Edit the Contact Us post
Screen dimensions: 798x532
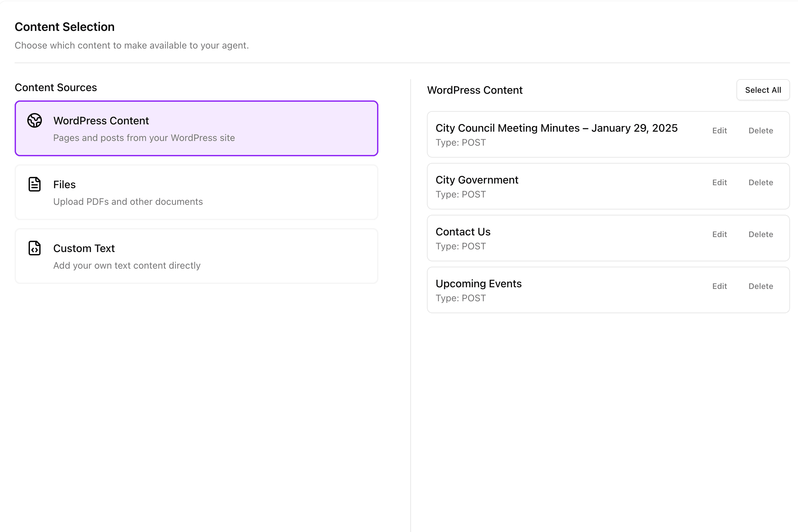(719, 234)
